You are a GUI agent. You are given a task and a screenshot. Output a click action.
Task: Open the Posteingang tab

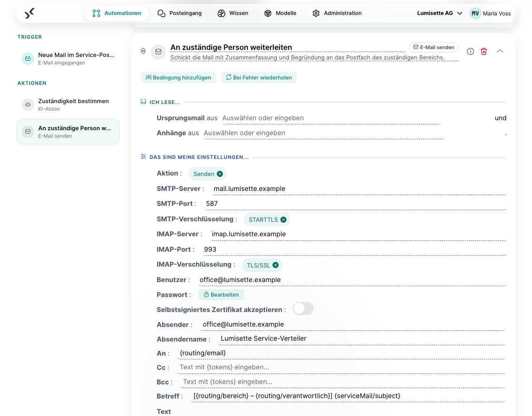click(180, 13)
